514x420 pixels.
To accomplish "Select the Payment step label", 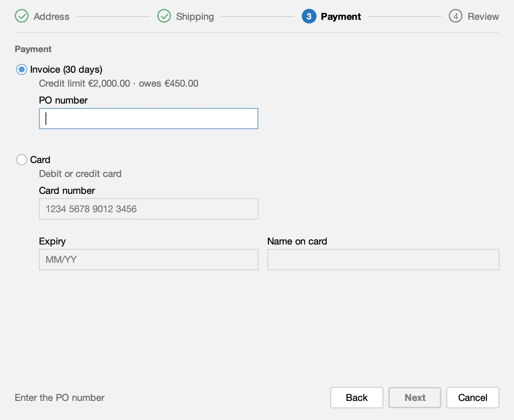I will point(341,17).
